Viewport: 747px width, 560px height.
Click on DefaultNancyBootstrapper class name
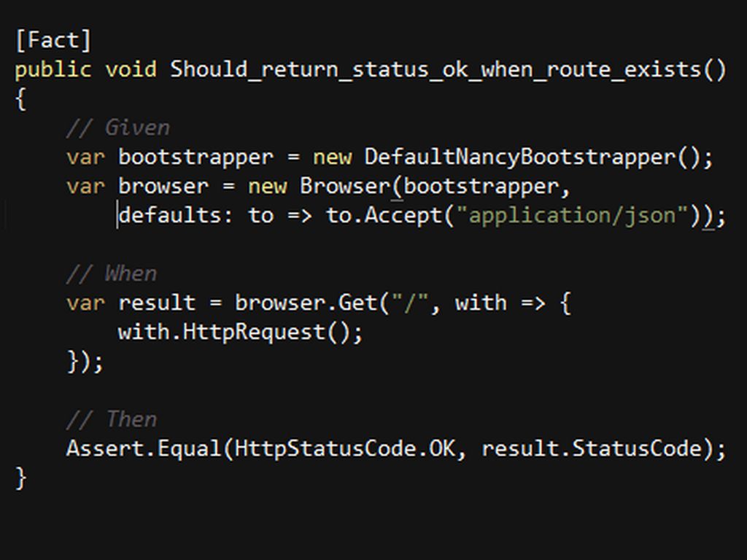[519, 157]
